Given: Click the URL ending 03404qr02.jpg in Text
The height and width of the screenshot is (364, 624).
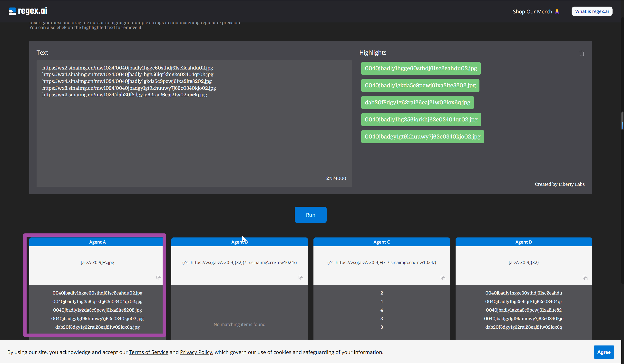Looking at the screenshot, I should tap(128, 75).
